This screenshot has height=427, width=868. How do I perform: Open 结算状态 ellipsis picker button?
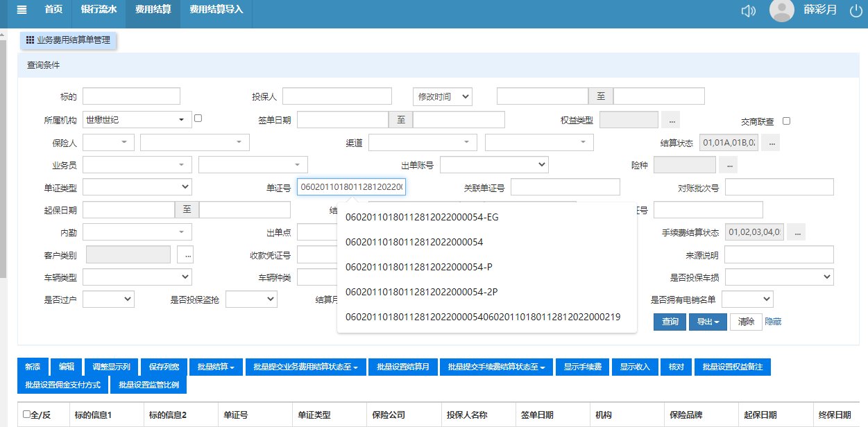point(770,143)
